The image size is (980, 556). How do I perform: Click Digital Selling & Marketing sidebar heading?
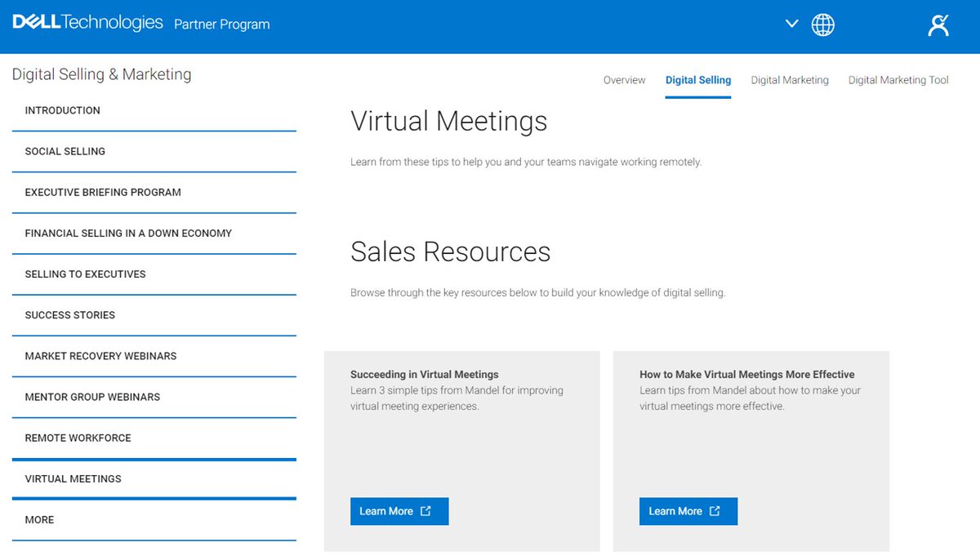[x=102, y=74]
